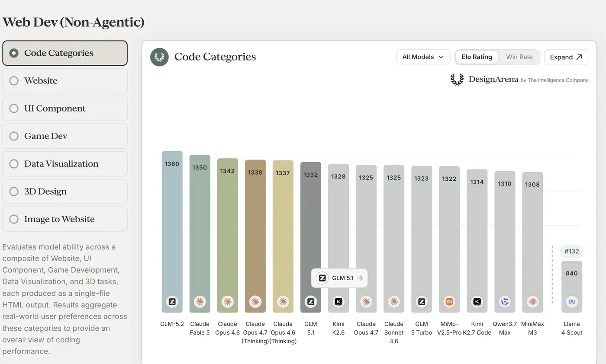Click the logo icon on the 1337 bar
The image size is (606, 364).
[x=283, y=302]
